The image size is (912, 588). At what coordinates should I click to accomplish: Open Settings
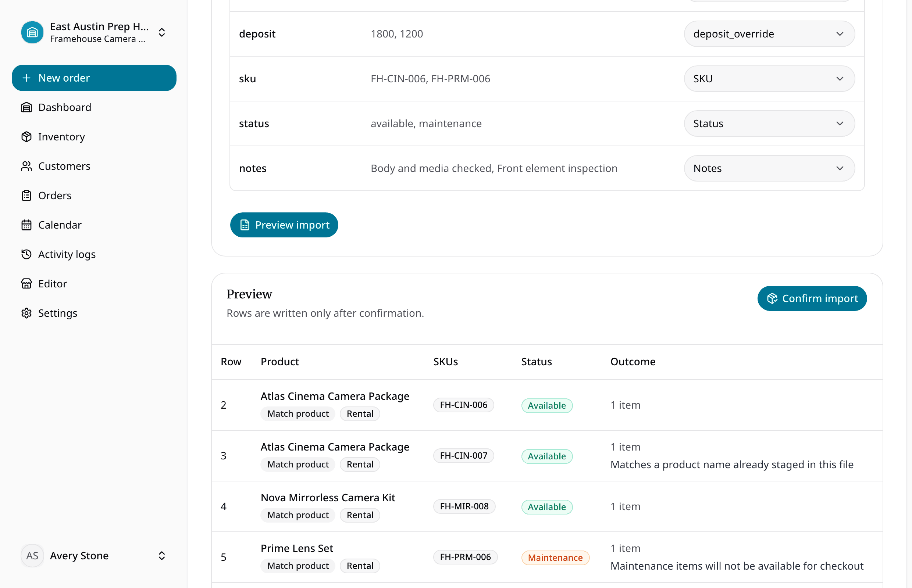coord(94,313)
